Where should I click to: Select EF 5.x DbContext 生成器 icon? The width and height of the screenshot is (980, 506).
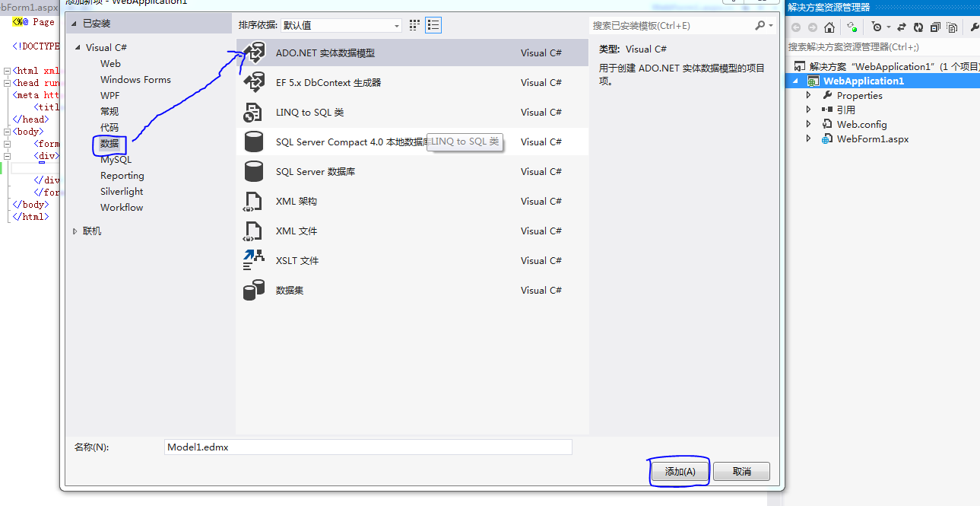click(253, 83)
